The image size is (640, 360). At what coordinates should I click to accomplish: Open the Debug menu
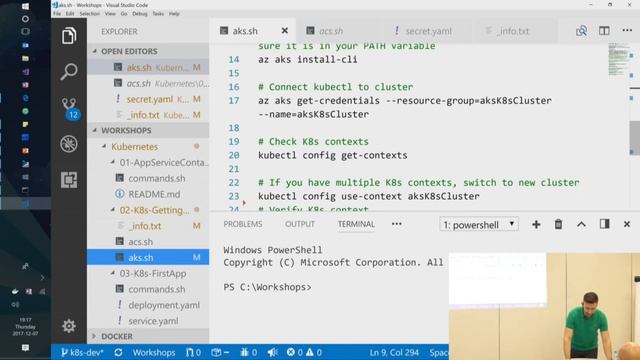pyautogui.click(x=140, y=13)
